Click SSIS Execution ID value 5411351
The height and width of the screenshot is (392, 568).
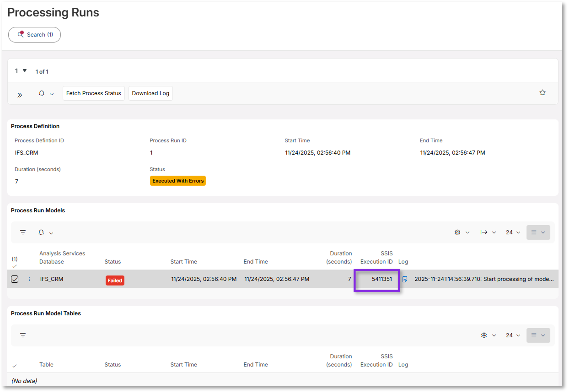tap(382, 279)
